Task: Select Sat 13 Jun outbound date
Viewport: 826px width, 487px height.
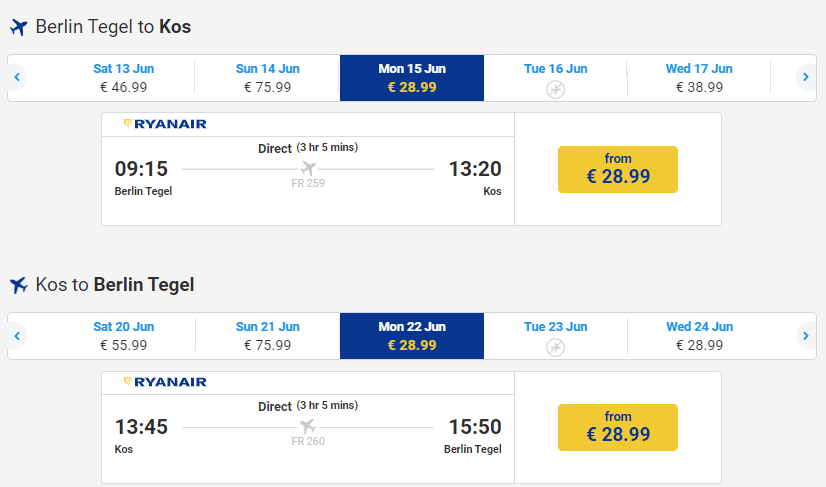Action: 123,78
